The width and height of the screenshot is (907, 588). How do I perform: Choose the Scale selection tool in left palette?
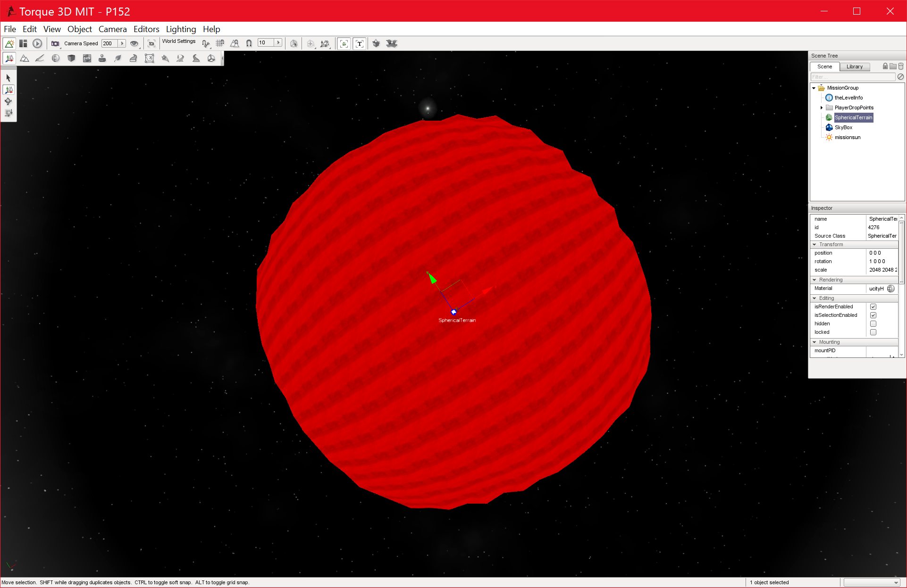(x=8, y=113)
